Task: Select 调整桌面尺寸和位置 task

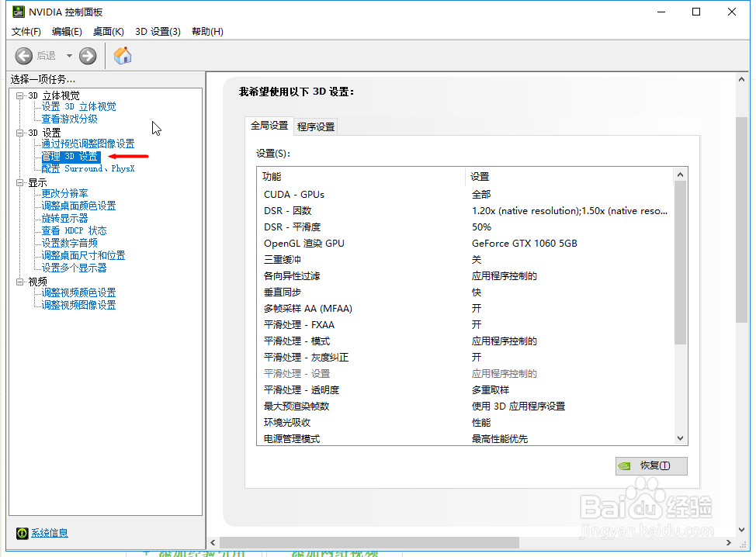Action: (83, 255)
